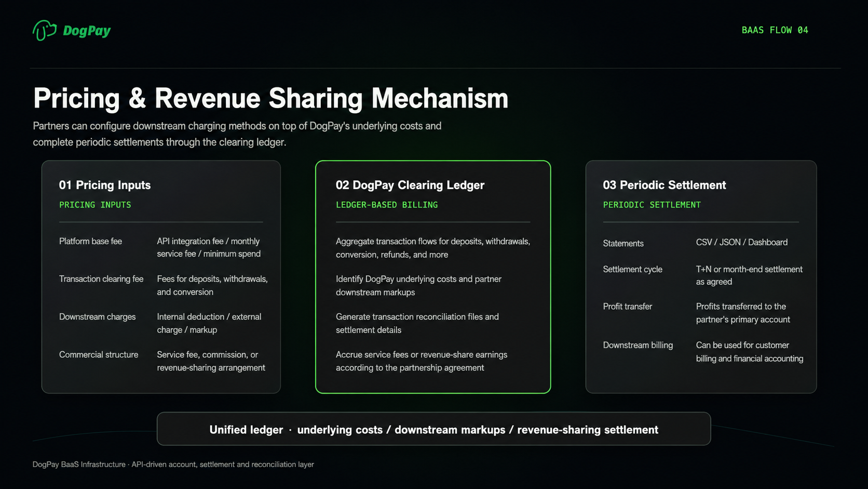This screenshot has height=489, width=868.
Task: Click the "Downstream billing" row label
Action: pyautogui.click(x=638, y=345)
